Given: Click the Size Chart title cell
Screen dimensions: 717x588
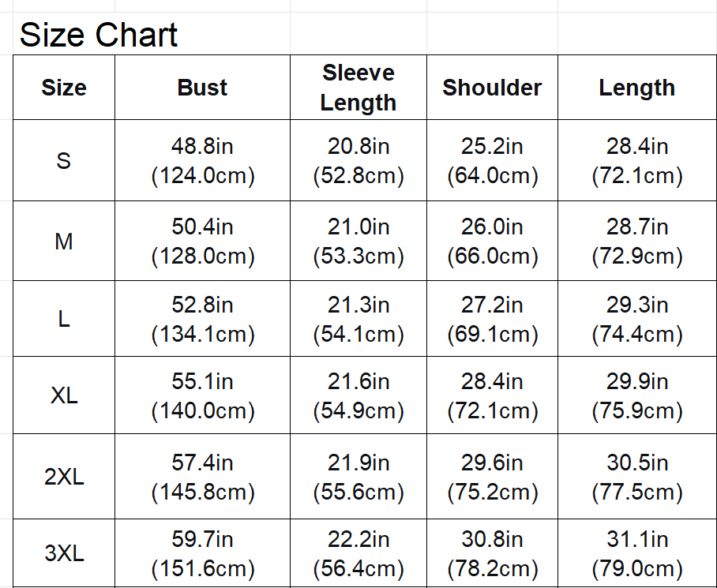Looking at the screenshot, I should [99, 36].
